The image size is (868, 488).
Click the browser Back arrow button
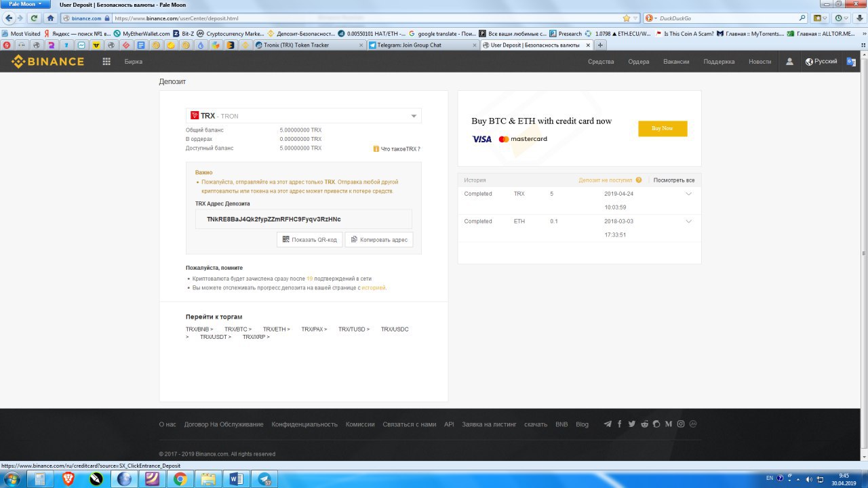tap(9, 18)
